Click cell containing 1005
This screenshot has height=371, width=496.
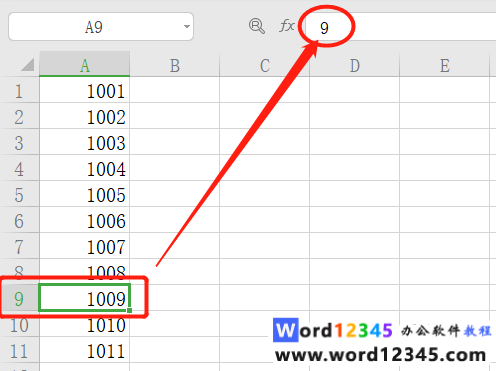[85, 194]
